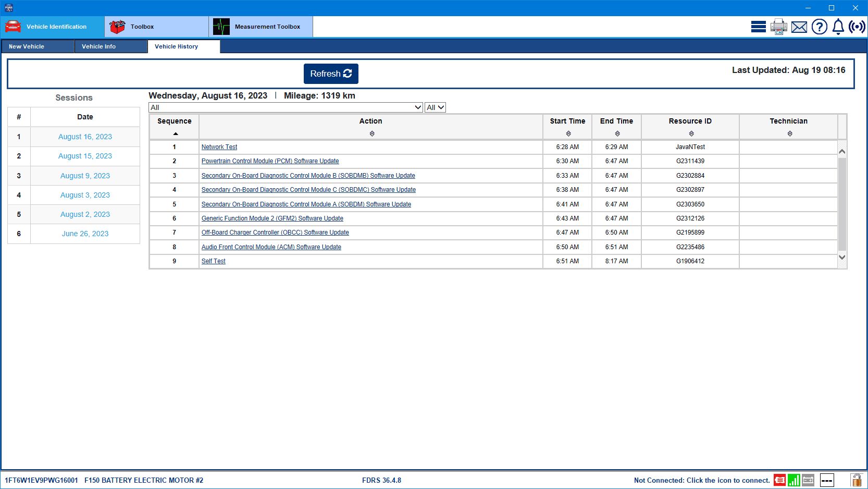Click the wireless broadcast signal icon
The height and width of the screenshot is (489, 868).
point(857,27)
